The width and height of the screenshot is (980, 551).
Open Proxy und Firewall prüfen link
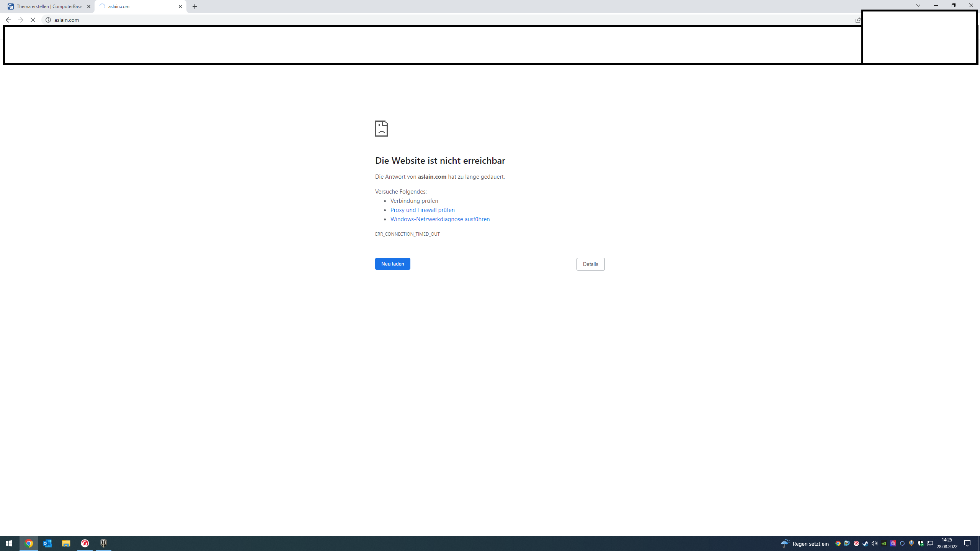tap(422, 210)
